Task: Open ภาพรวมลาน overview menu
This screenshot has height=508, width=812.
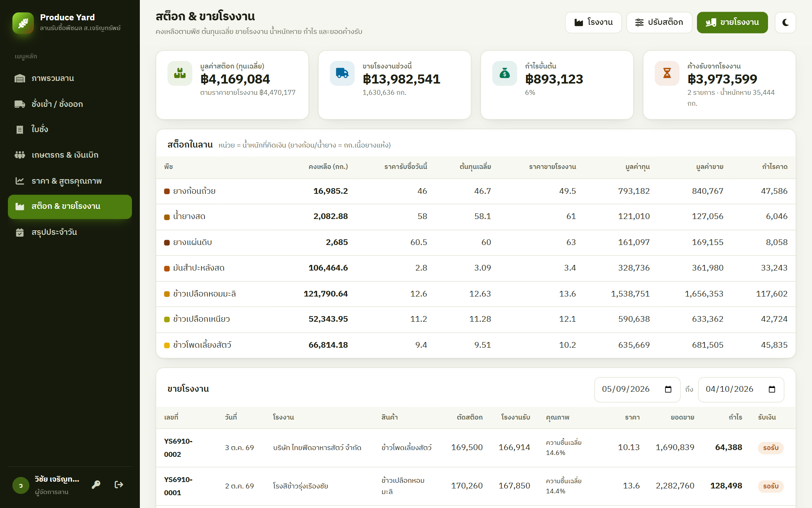Action: point(70,78)
